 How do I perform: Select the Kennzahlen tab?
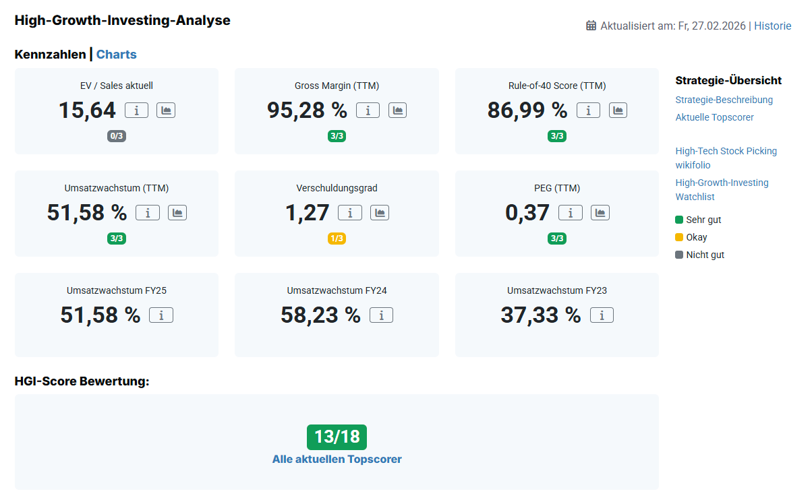(x=50, y=55)
